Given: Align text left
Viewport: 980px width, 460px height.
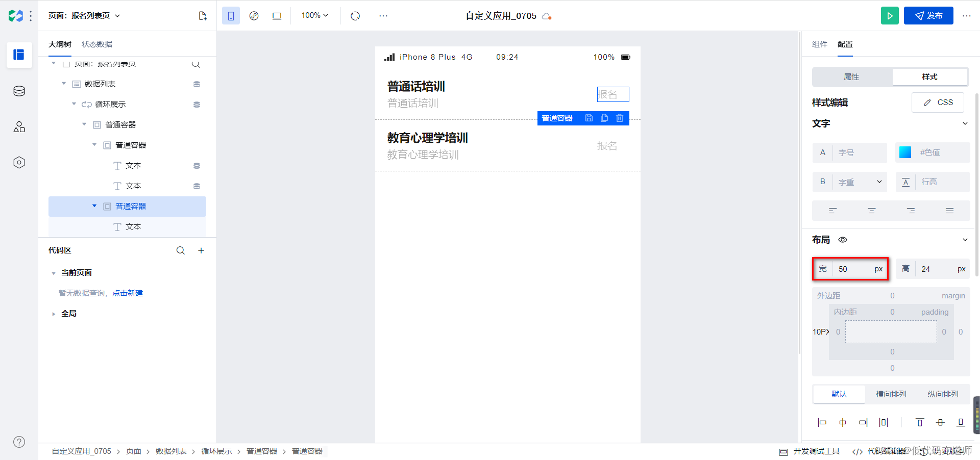Looking at the screenshot, I should 832,211.
